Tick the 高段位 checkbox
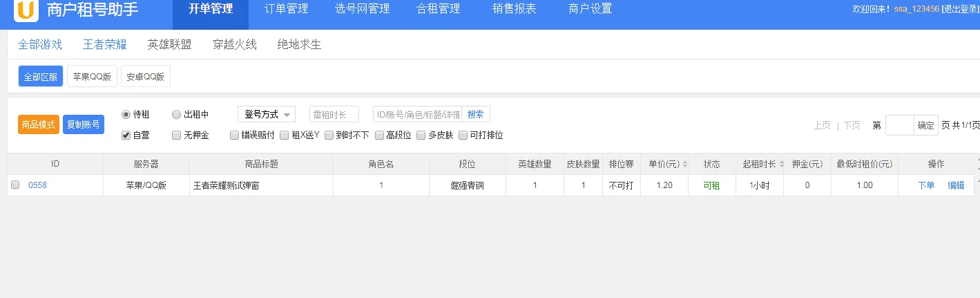This screenshot has height=298, width=980. (379, 136)
